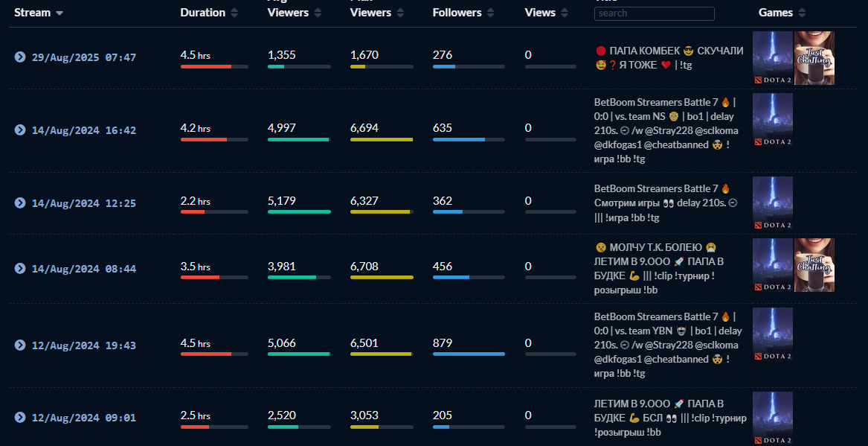Viewport: 868px width, 446px height.
Task: Sort by Games column sort arrows
Action: (x=801, y=13)
